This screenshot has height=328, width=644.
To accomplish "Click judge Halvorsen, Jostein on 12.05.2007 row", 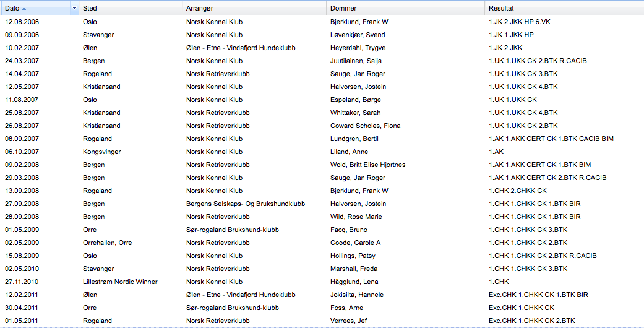I will pyautogui.click(x=358, y=87).
